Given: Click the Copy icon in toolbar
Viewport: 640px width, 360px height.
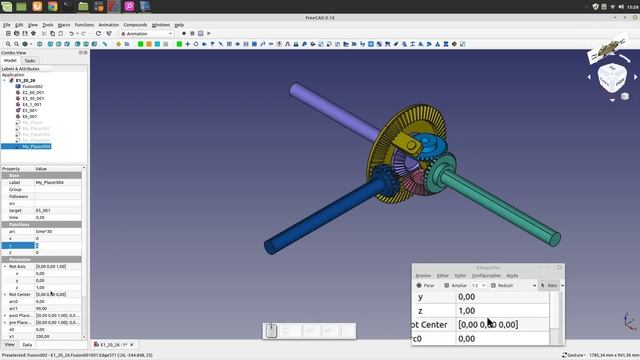Looking at the screenshot, I should [52, 33].
